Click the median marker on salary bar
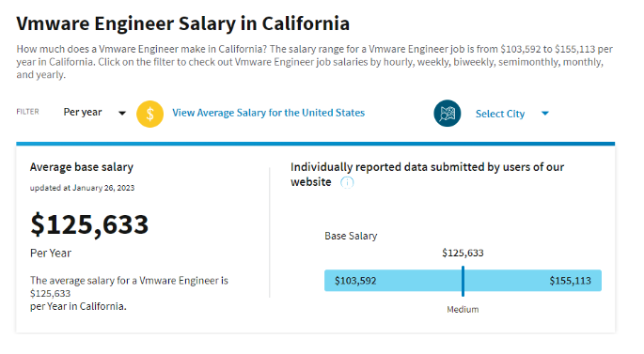 click(463, 281)
